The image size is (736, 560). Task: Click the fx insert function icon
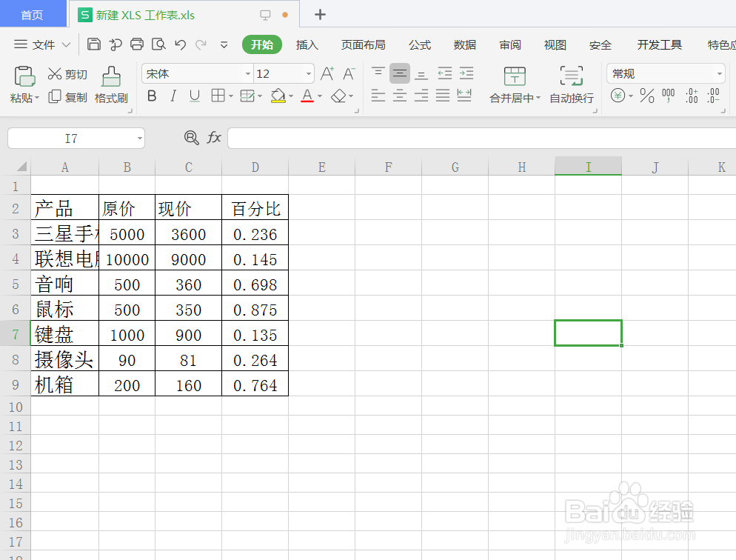click(x=214, y=138)
